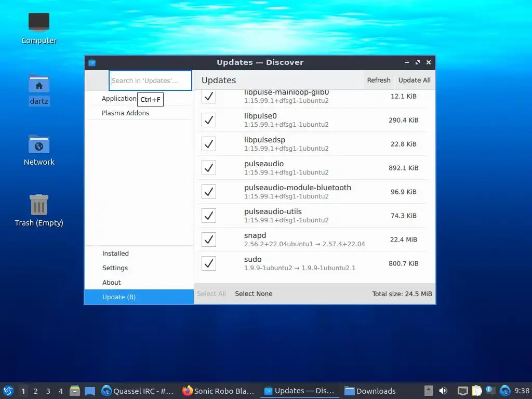Toggle the libpulsedsp package checkbox
Viewport: 532px width, 399px height.
pyautogui.click(x=209, y=144)
